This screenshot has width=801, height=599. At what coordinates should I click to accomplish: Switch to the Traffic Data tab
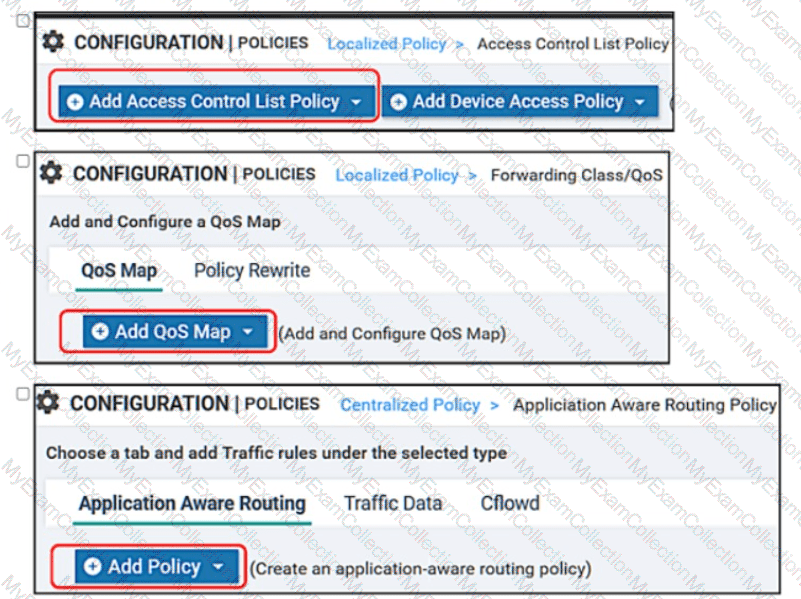click(x=393, y=503)
